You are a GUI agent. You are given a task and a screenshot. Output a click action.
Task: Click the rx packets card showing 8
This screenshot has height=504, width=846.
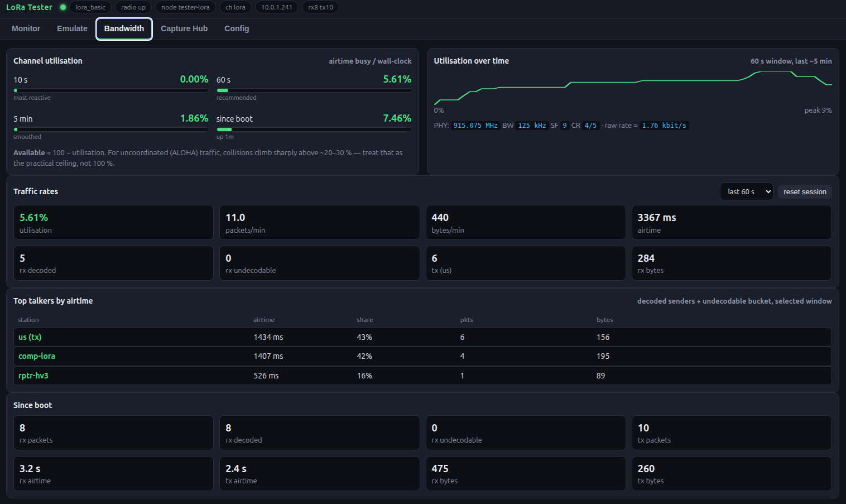tap(113, 433)
